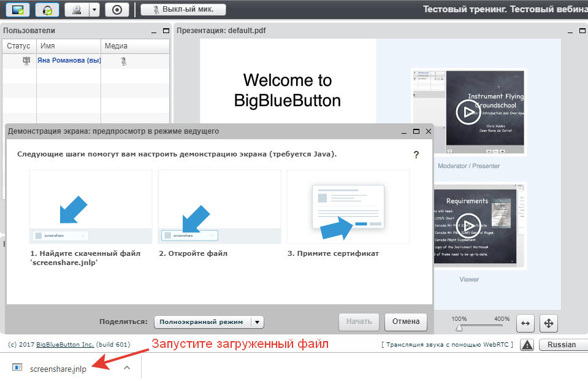Click the 'Viewer' caption under video
The height and width of the screenshot is (381, 588).
pyautogui.click(x=469, y=279)
